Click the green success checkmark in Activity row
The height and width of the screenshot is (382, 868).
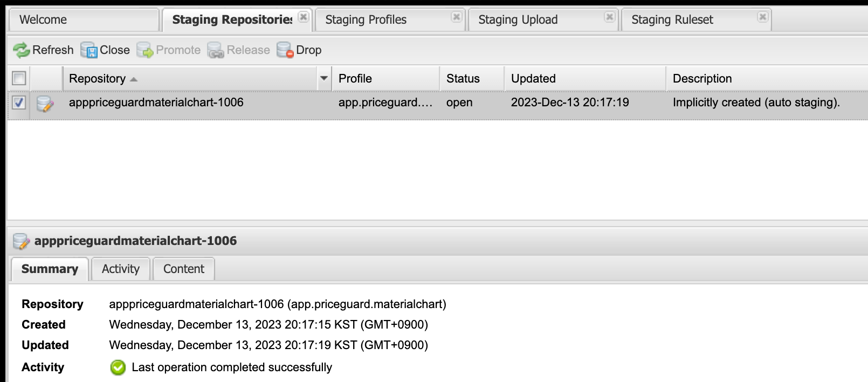[117, 367]
